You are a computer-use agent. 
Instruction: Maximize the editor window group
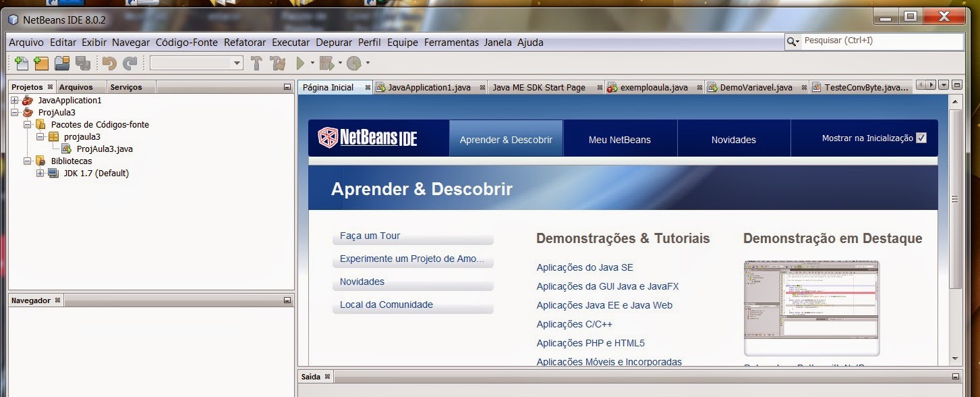[956, 85]
